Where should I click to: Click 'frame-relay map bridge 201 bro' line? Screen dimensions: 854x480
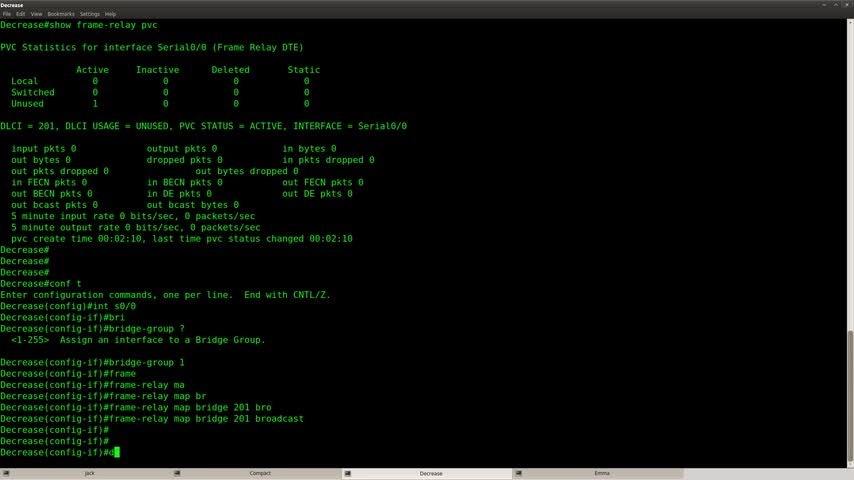coord(136,408)
